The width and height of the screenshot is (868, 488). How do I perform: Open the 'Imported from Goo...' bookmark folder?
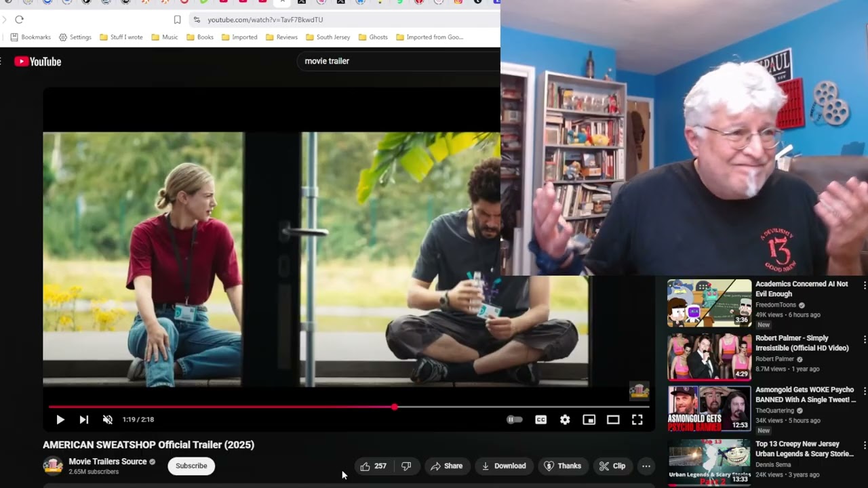[430, 37]
